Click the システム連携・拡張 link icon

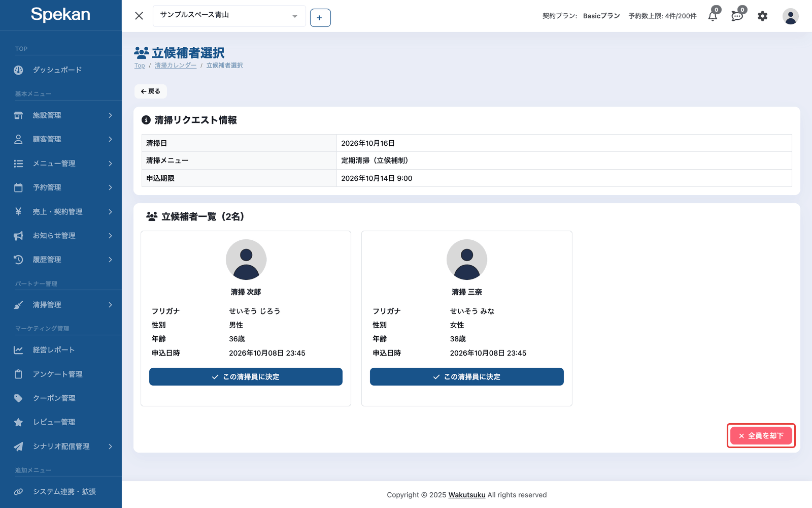[18, 492]
